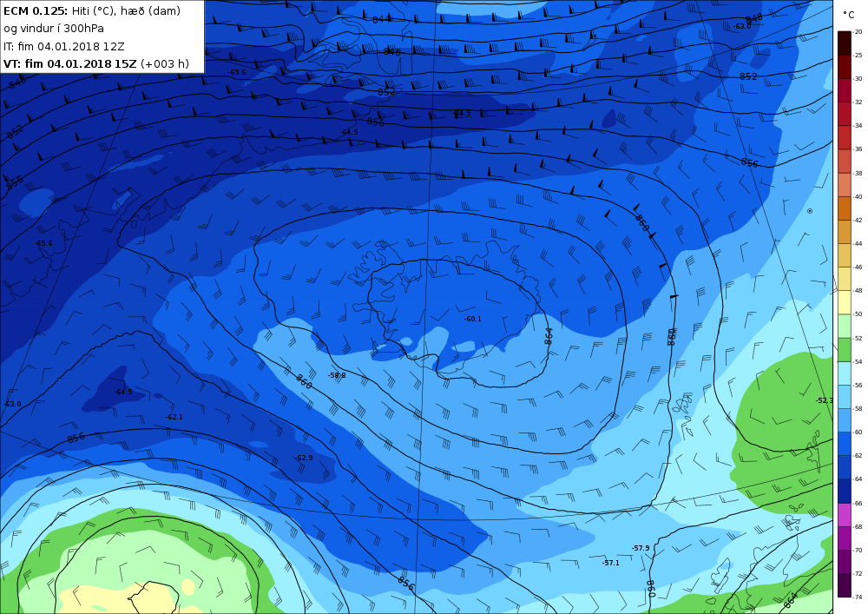Click the initial time 'IT: fim 04.01.2018 12Z'
Viewport: 868px width, 614px height.
pos(64,46)
